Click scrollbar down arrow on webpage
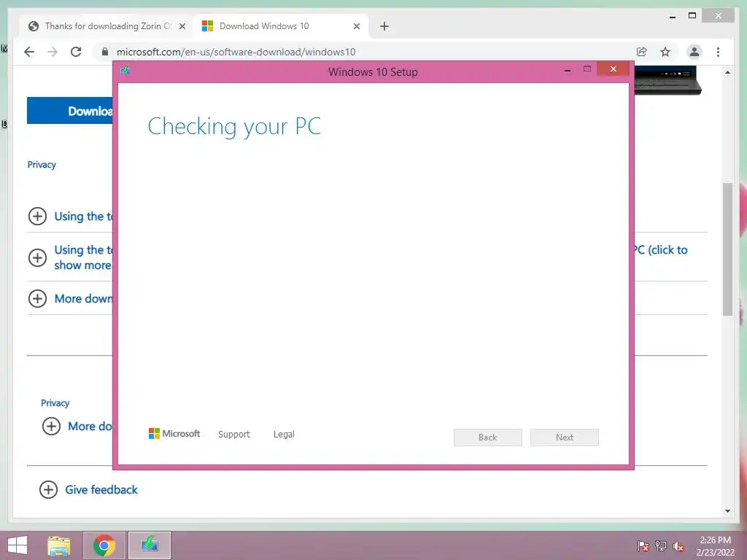Screen dimensions: 747x560 tap(727, 511)
